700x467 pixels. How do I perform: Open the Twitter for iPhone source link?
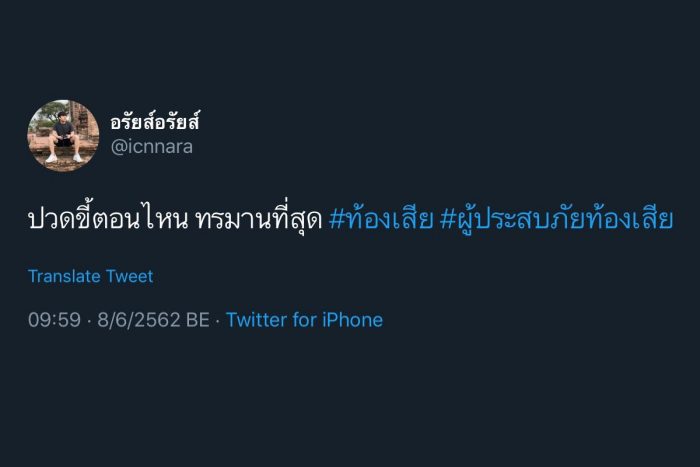[x=304, y=320]
